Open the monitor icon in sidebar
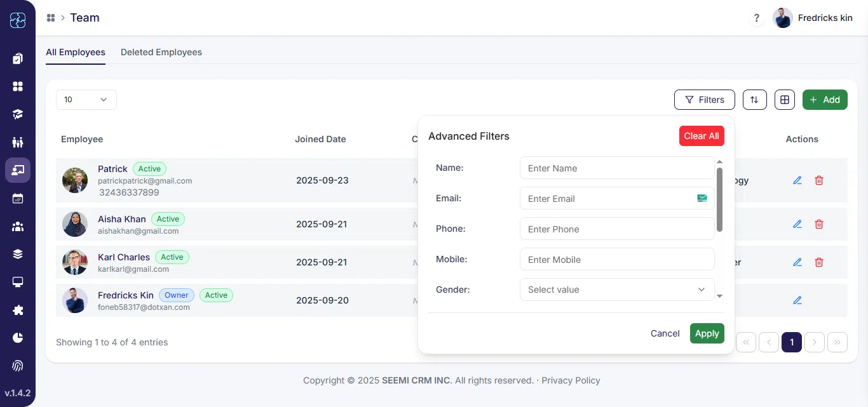868x407 pixels. click(18, 282)
